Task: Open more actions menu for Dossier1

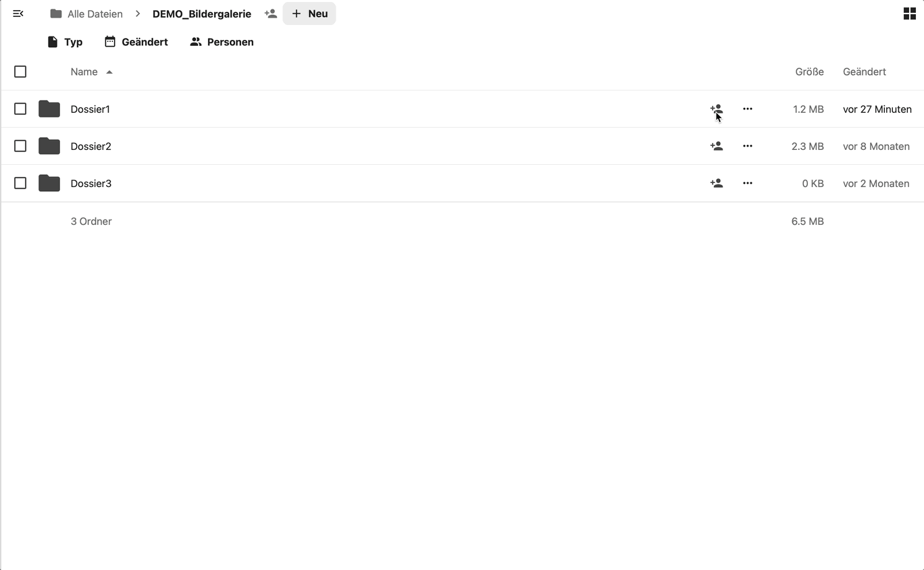Action: pyautogui.click(x=747, y=109)
